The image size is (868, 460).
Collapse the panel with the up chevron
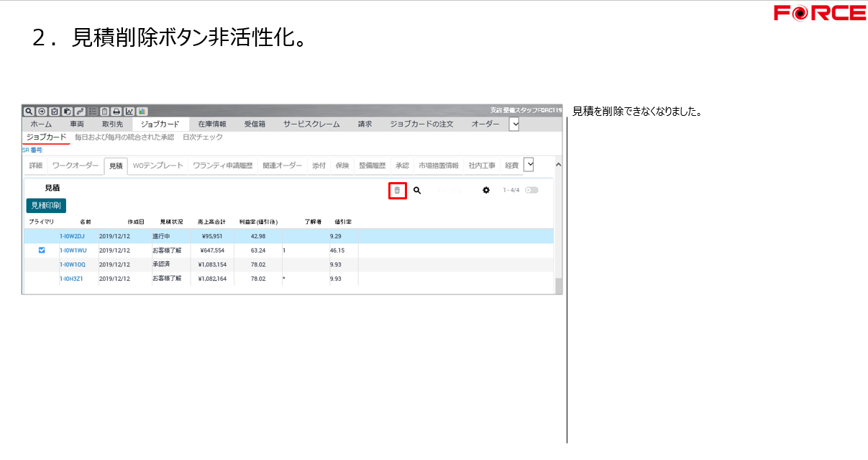tap(559, 165)
